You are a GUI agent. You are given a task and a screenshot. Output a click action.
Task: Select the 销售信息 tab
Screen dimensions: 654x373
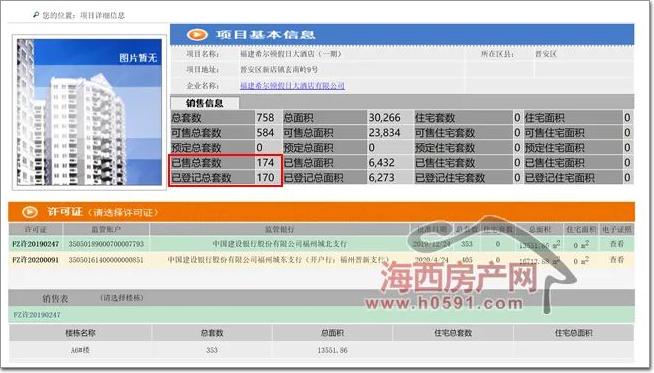(x=205, y=103)
